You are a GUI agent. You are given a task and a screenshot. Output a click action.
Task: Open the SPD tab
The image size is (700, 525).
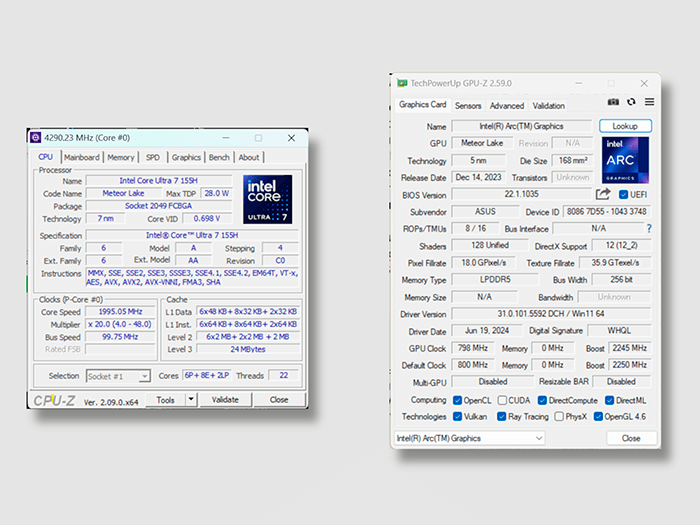pos(153,158)
